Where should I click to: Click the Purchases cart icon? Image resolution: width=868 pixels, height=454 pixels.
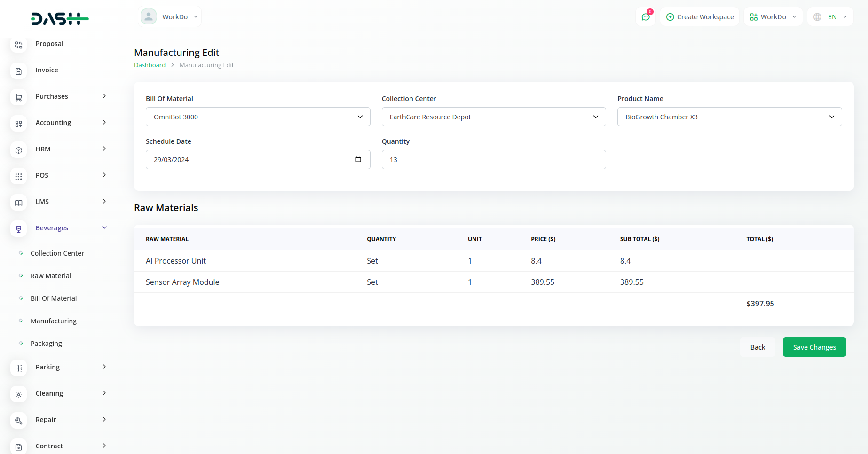pyautogui.click(x=19, y=97)
